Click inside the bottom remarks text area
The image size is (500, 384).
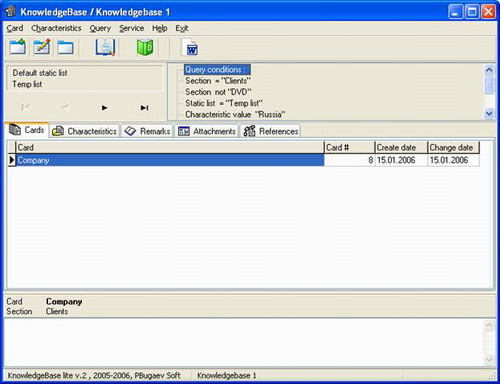tap(243, 342)
